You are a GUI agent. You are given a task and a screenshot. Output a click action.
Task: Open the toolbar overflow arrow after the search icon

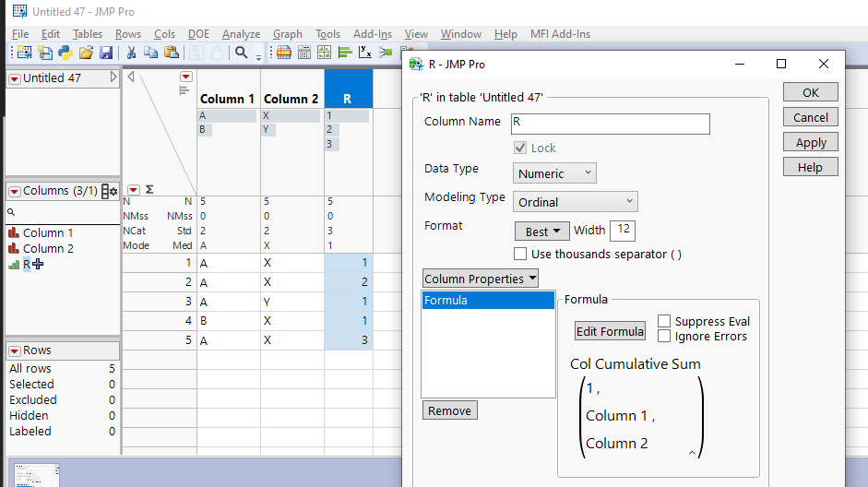pyautogui.click(x=258, y=56)
